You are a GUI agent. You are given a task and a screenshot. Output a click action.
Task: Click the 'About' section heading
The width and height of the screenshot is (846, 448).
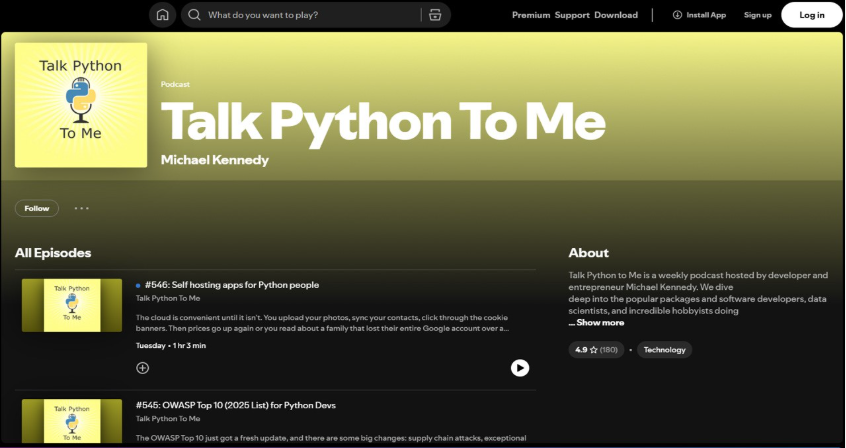[x=589, y=253]
